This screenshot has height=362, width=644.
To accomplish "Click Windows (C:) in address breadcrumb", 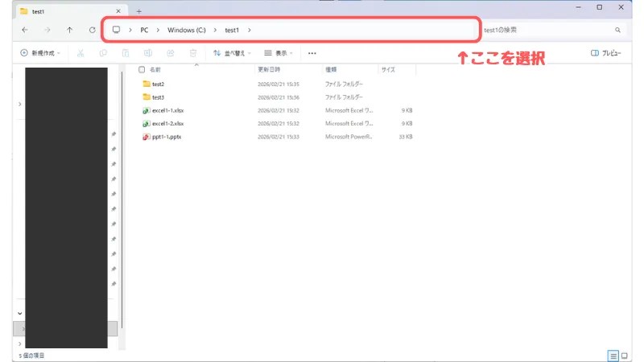I will pos(187,30).
